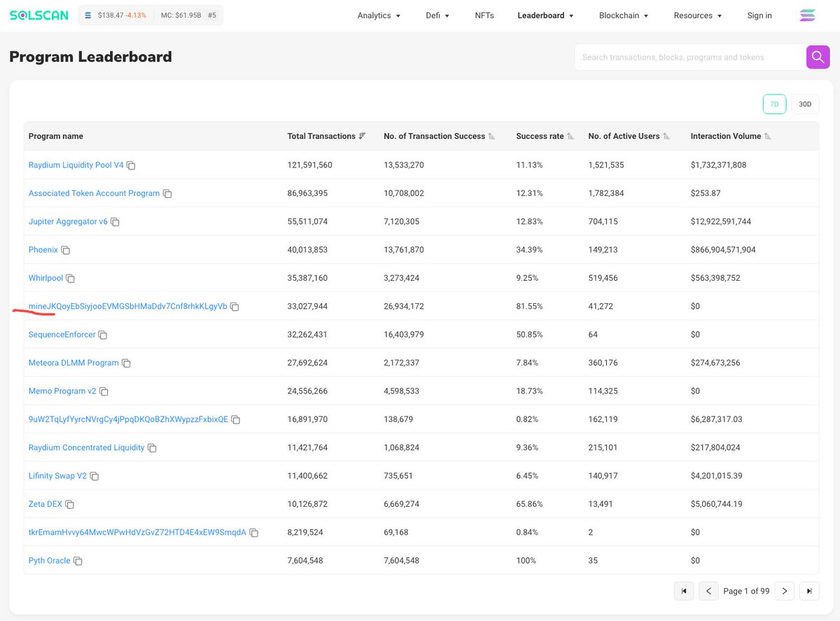Copy the tkrEmamHvvy program address
Image resolution: width=840 pixels, height=621 pixels.
[x=254, y=533]
